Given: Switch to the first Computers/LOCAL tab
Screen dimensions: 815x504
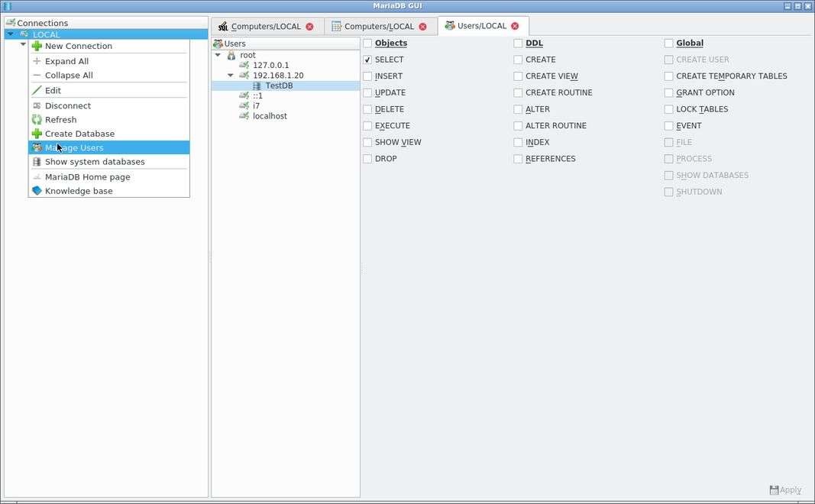Looking at the screenshot, I should 265,27.
